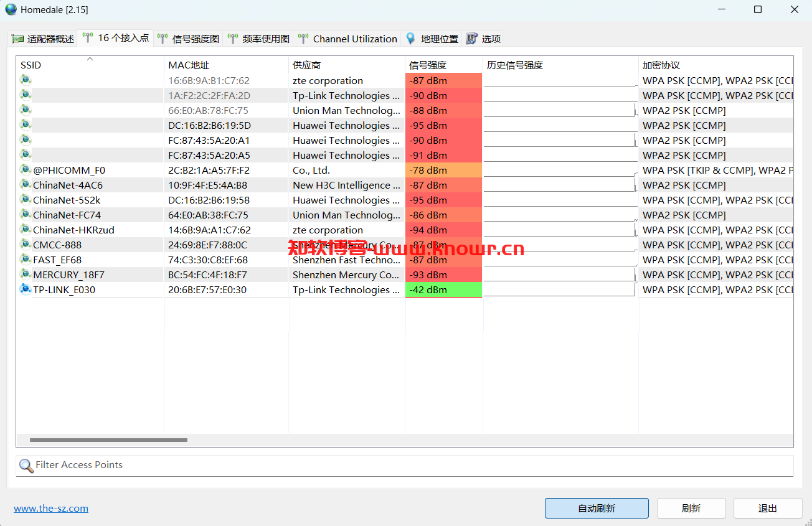Viewport: 812px width, 526px height.
Task: Click MAC address 20:6B:E7:57:E0:30
Action: [207, 289]
